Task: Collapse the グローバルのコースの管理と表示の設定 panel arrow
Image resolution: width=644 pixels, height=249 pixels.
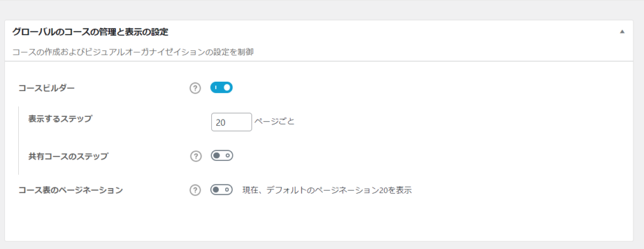Action: (622, 31)
